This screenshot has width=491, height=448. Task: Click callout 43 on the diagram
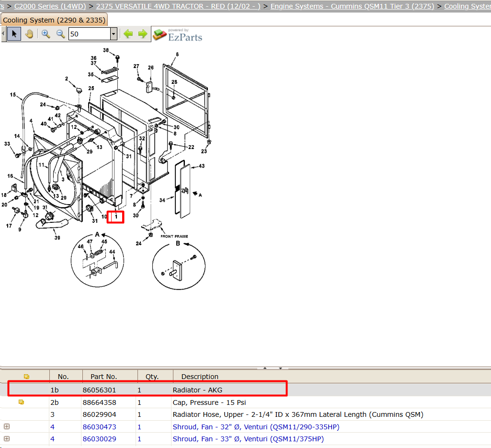tap(202, 166)
